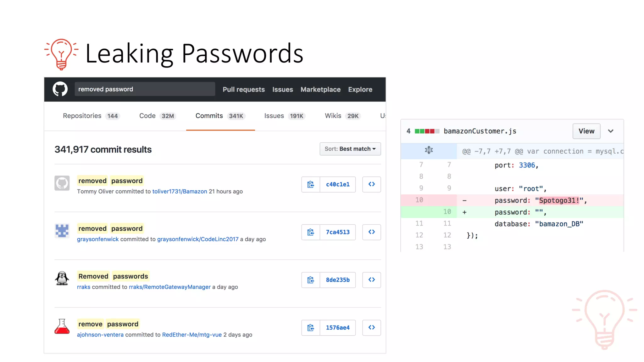This screenshot has width=644, height=362.
Task: Copy full SHA for commit 8de235b
Action: [311, 280]
